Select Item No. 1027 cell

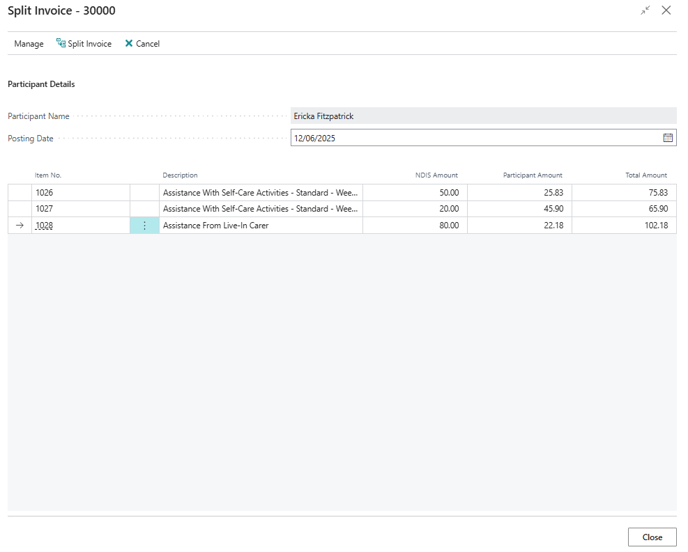click(80, 209)
